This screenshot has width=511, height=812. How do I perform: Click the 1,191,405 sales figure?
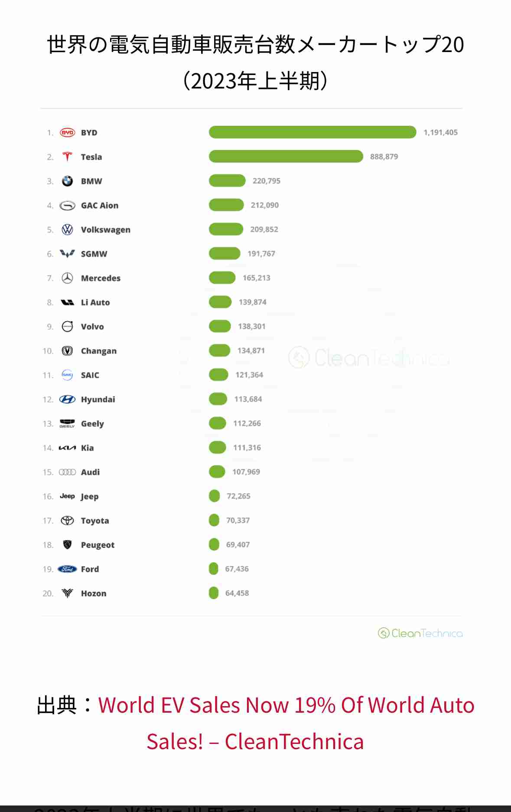pyautogui.click(x=440, y=132)
